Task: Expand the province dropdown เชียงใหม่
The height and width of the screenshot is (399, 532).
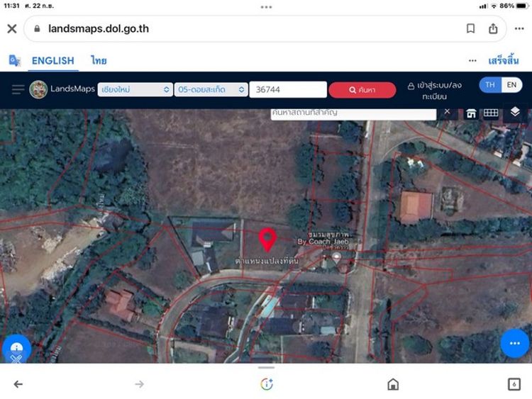Action: click(135, 89)
